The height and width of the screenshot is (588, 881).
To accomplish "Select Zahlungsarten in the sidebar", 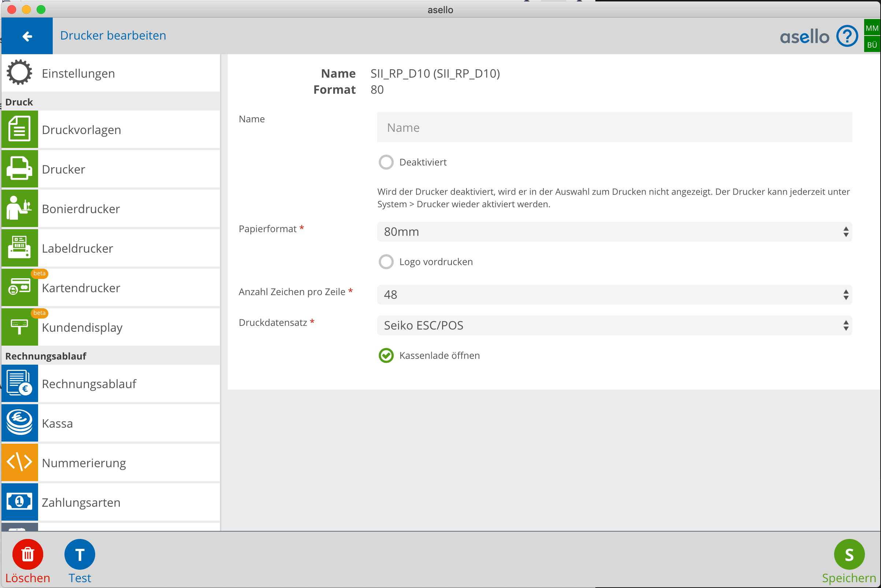I will point(81,502).
